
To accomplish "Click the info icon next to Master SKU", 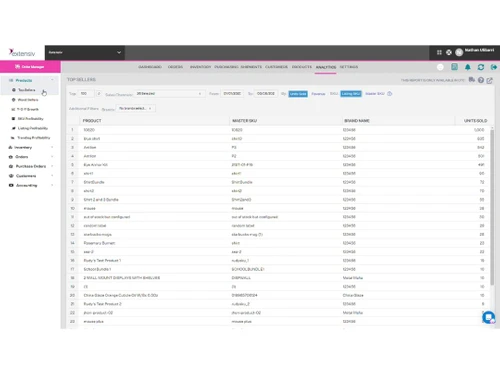I will coord(390,94).
